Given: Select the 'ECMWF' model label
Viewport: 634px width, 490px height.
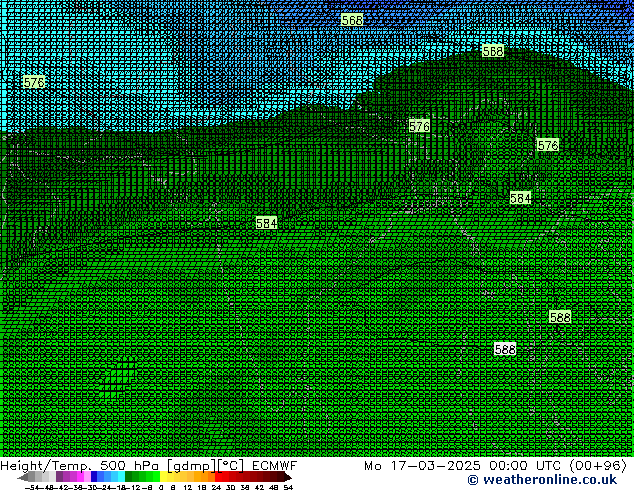Looking at the screenshot, I should click(275, 466).
